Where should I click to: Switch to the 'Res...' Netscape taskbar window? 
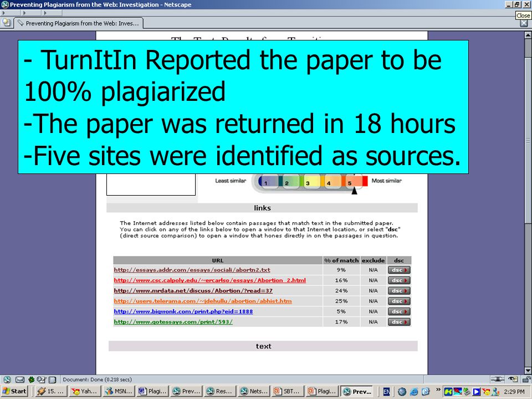tap(220, 391)
